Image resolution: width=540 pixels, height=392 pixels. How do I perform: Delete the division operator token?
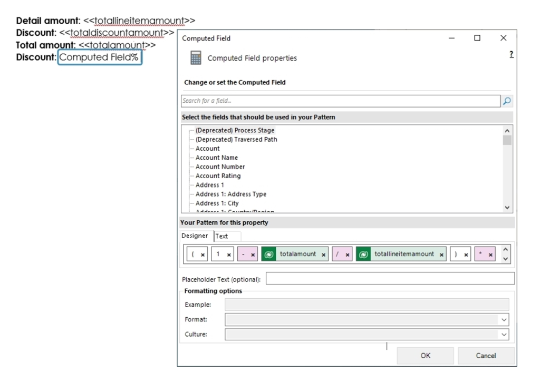coord(348,255)
